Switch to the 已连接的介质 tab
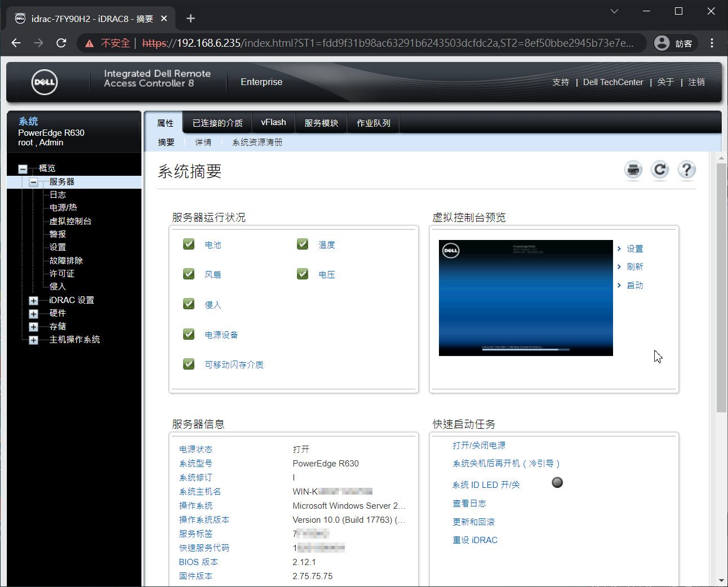Viewport: 728px width, 587px height. [x=217, y=123]
